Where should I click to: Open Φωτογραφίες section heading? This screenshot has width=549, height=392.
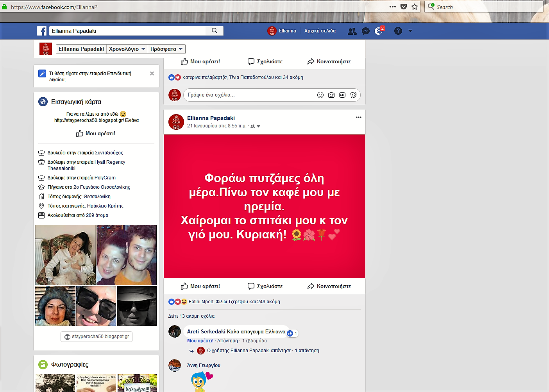70,365
